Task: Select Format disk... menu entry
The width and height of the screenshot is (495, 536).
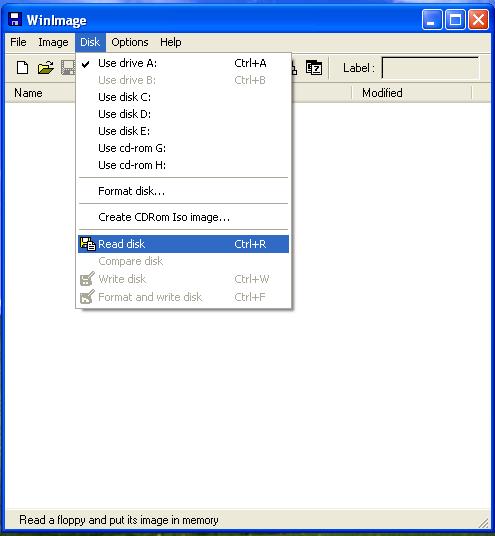Action: (x=183, y=191)
